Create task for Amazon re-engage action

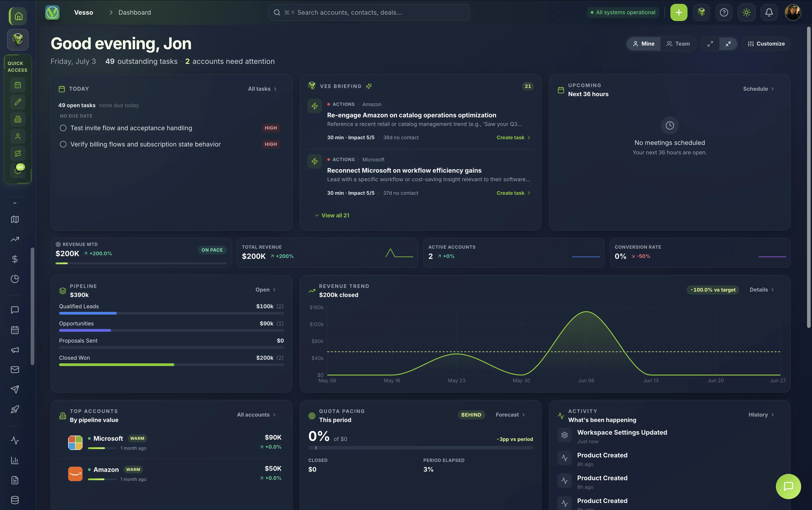pos(513,138)
